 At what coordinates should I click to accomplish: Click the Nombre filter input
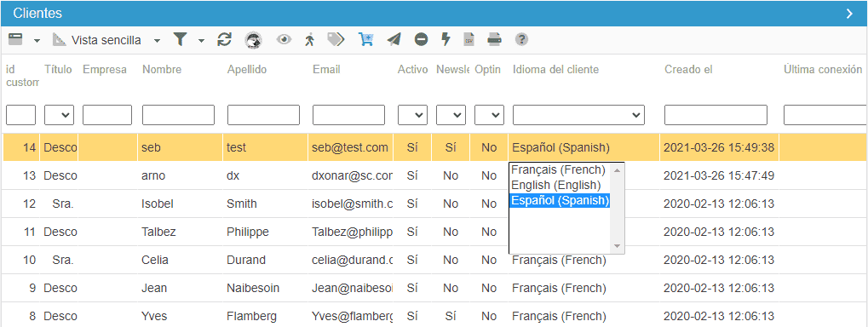coord(178,115)
